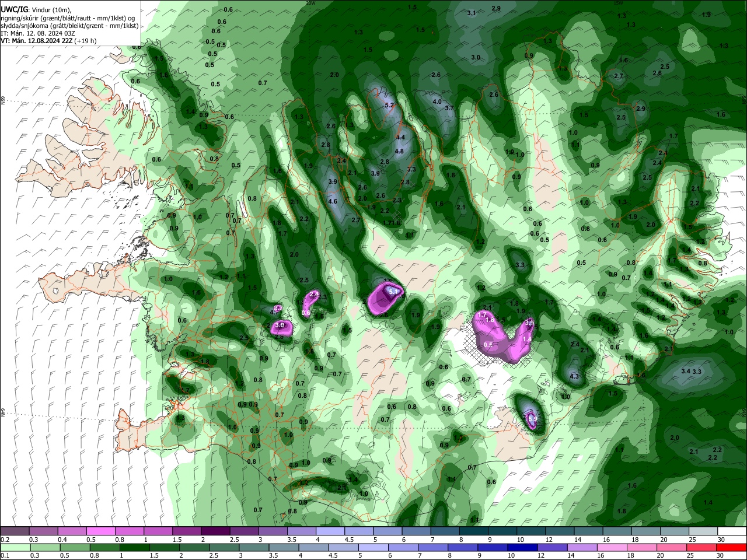Pick the dusky purple 0.2 swatch in upper scale
Image resolution: width=747 pixels, height=560 pixels.
[14, 531]
